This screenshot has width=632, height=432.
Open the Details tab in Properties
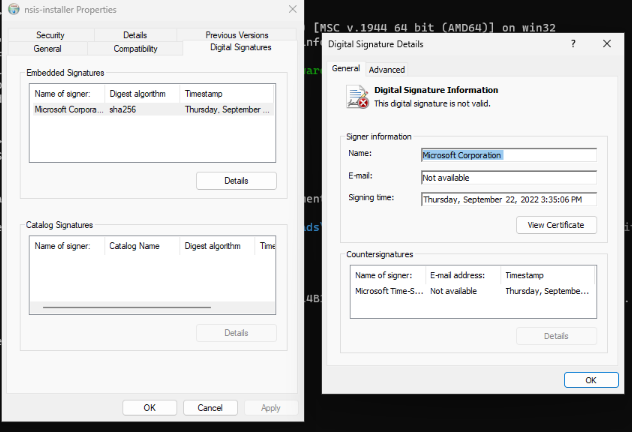[x=135, y=35]
